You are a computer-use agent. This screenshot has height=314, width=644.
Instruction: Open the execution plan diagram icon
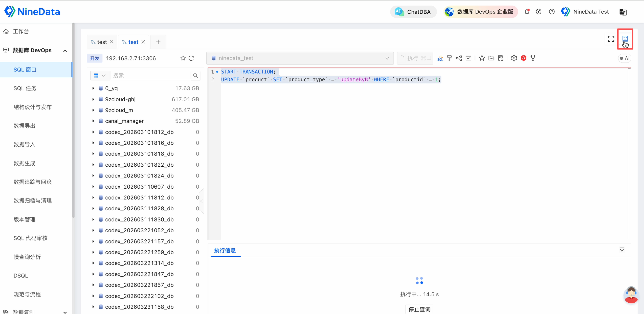459,58
